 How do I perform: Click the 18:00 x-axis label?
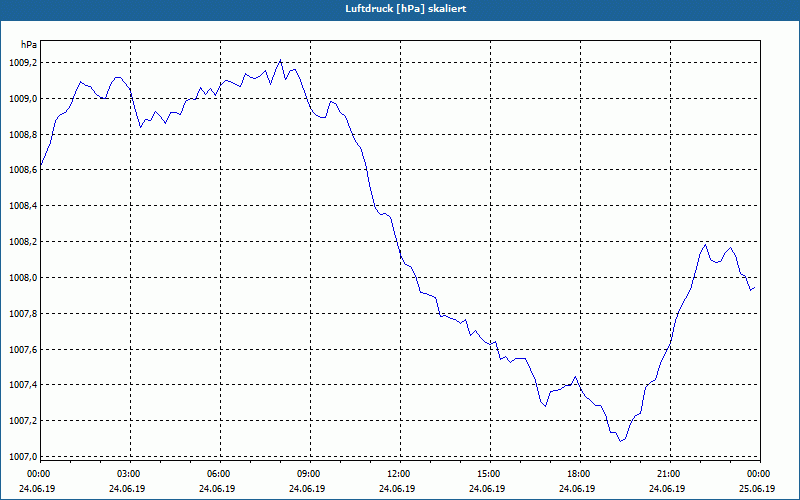tap(580, 474)
